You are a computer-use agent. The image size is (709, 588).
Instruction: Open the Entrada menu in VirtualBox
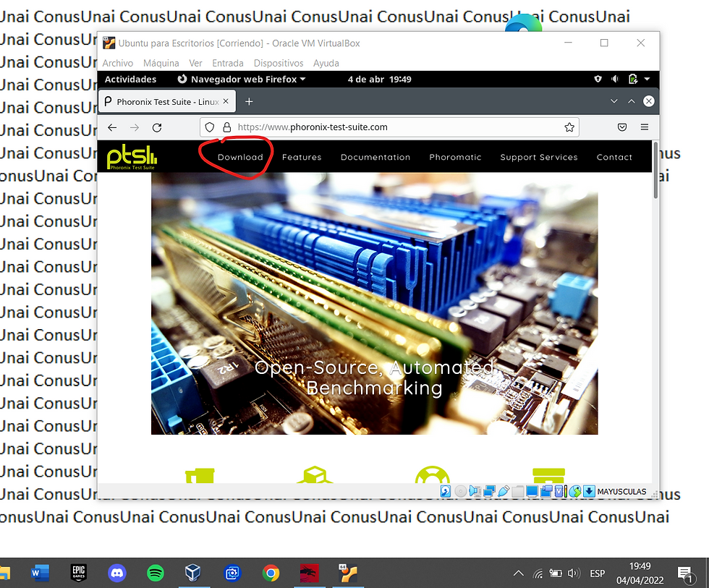(228, 63)
